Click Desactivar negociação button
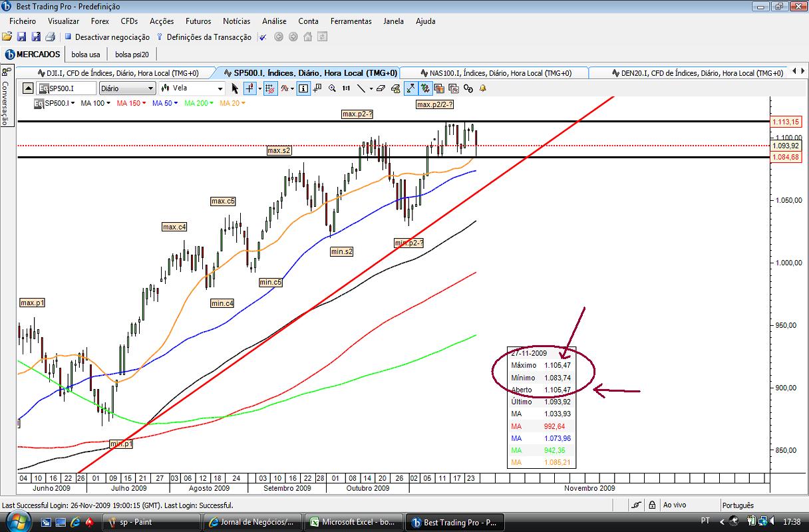The height and width of the screenshot is (532, 809). 107,37
